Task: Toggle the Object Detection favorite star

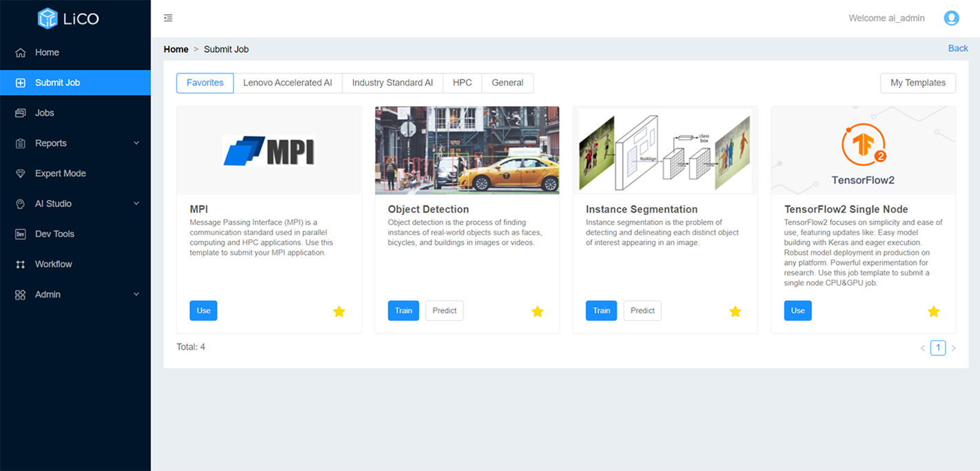Action: [x=538, y=311]
